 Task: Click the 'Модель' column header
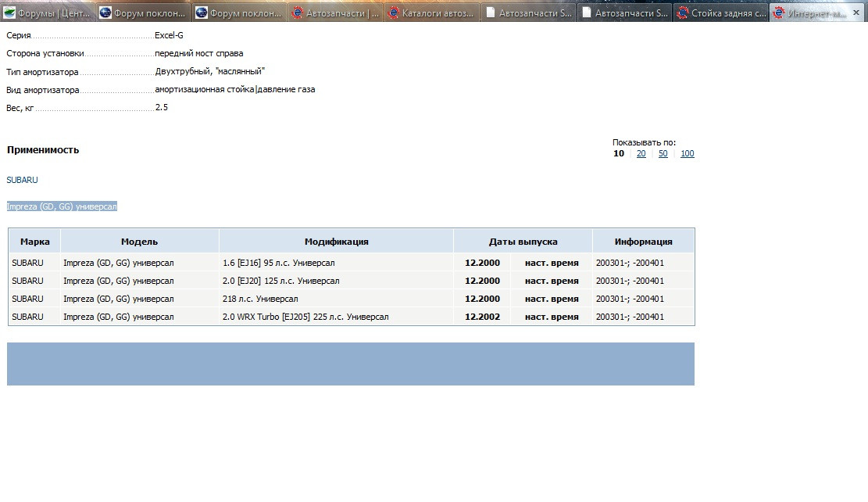(140, 242)
